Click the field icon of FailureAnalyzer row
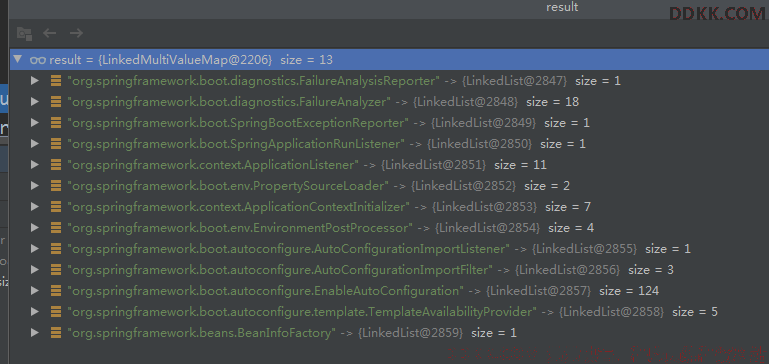Viewport: 769px width, 364px height. pos(56,102)
